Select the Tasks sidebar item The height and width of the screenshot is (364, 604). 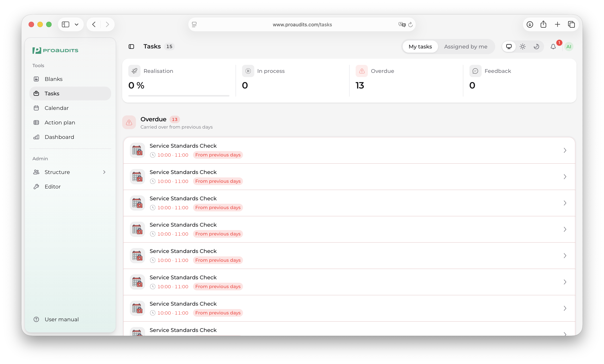pyautogui.click(x=70, y=93)
